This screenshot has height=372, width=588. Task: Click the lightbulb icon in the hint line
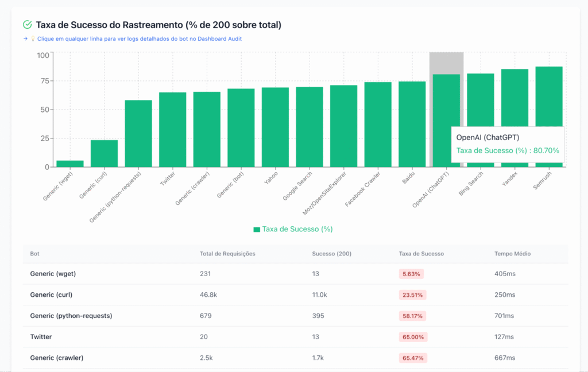coord(33,38)
